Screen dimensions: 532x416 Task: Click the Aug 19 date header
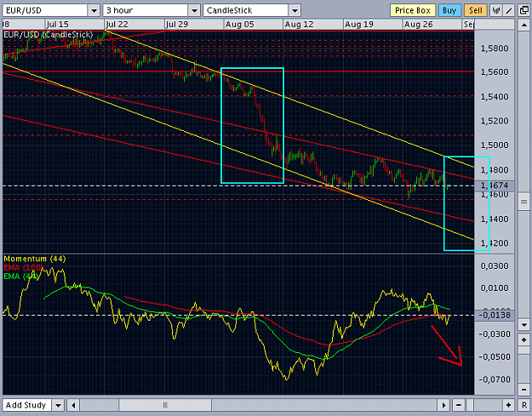(358, 25)
